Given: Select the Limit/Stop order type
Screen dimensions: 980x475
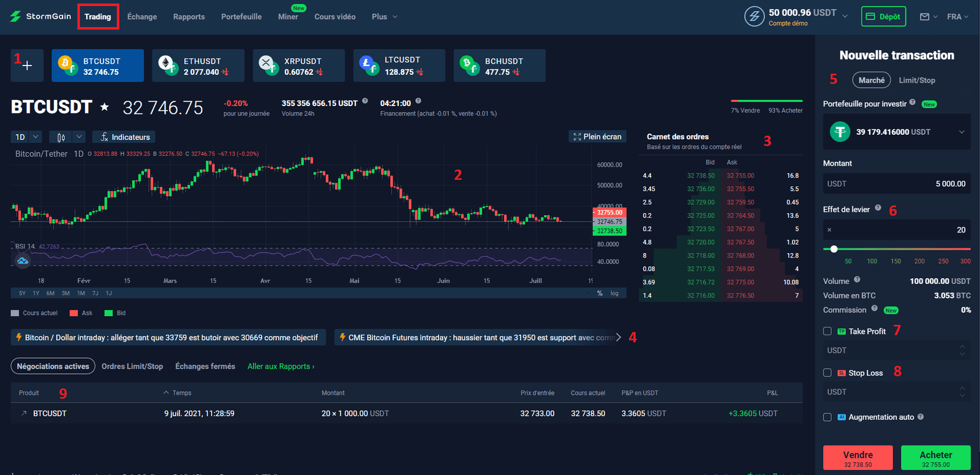Looking at the screenshot, I should [x=917, y=80].
